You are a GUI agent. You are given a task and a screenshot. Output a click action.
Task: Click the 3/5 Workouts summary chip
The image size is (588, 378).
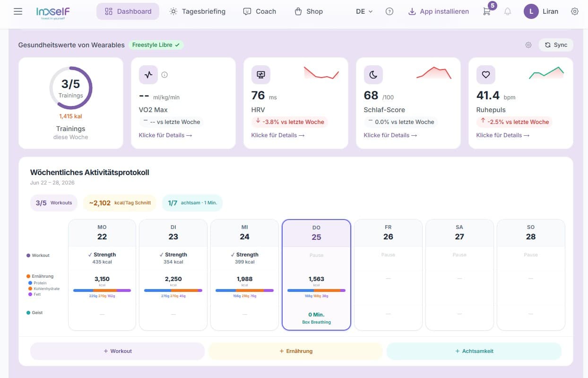point(54,203)
